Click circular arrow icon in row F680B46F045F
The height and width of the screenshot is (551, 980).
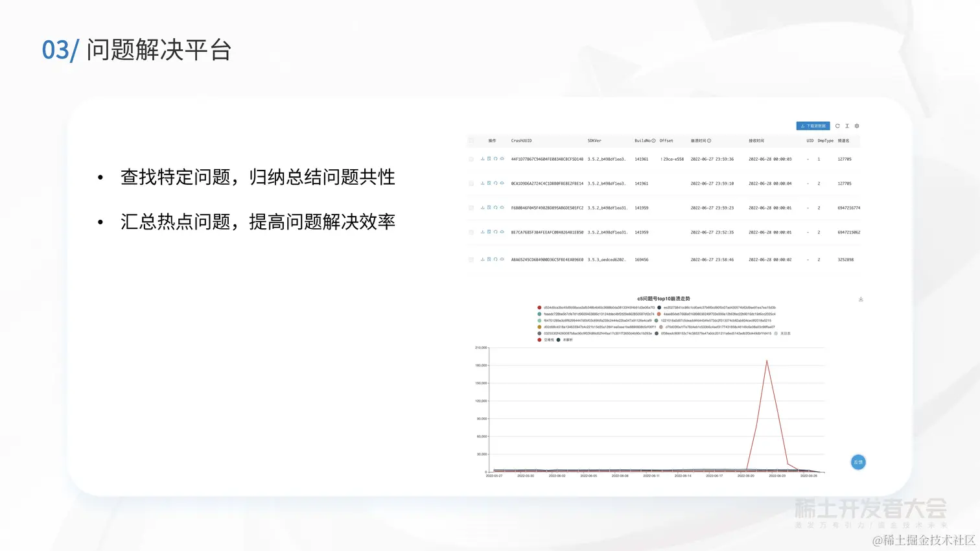coord(496,208)
